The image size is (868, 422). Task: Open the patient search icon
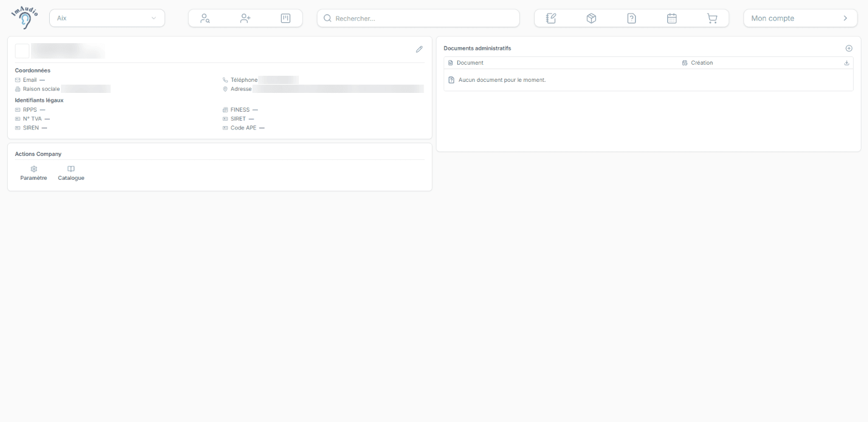point(205,18)
